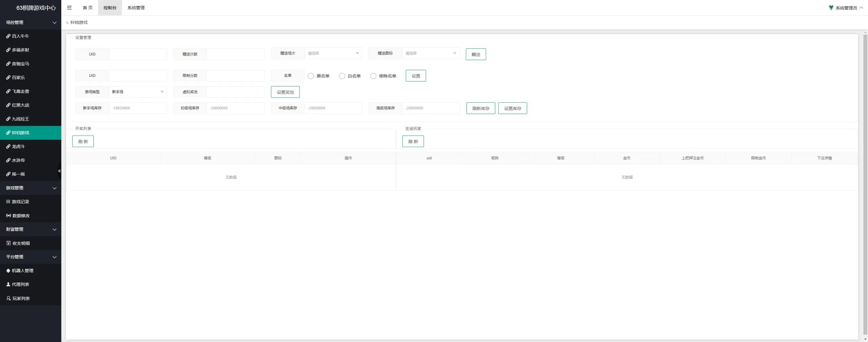Click the link icon beside 九线拉王
The width and height of the screenshot is (868, 342).
point(8,119)
